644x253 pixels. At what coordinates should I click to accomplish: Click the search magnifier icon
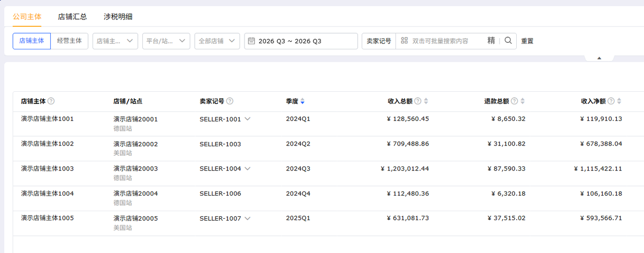pyautogui.click(x=508, y=41)
